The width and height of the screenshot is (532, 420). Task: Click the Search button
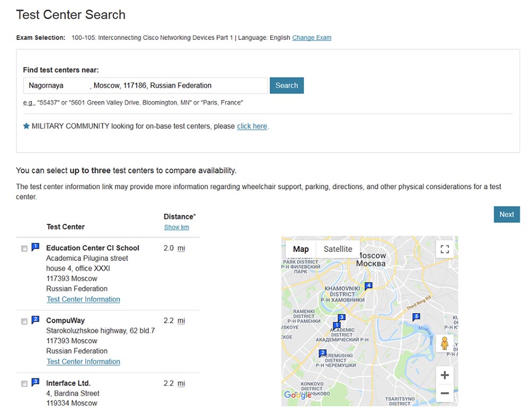click(x=287, y=86)
